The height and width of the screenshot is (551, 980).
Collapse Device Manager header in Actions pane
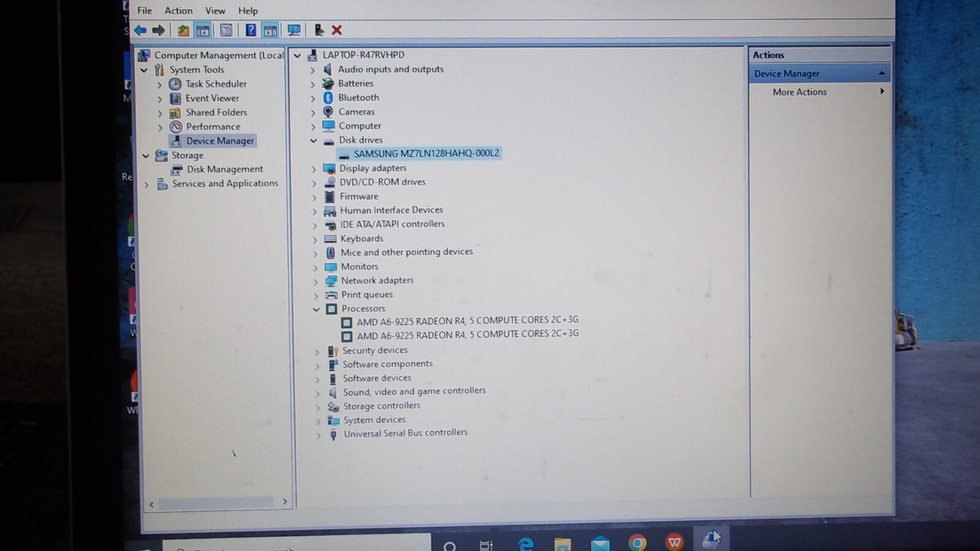[881, 73]
